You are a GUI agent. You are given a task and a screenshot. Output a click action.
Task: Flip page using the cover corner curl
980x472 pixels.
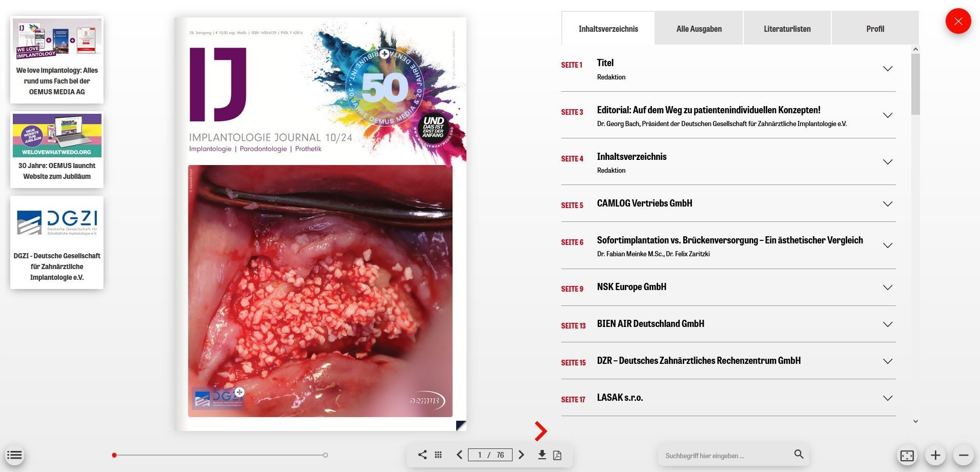(x=461, y=425)
